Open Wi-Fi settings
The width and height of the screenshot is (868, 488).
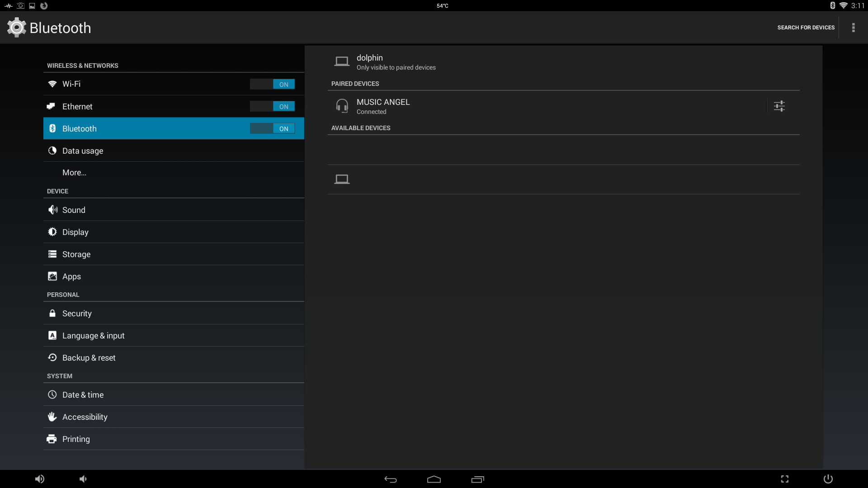(174, 84)
